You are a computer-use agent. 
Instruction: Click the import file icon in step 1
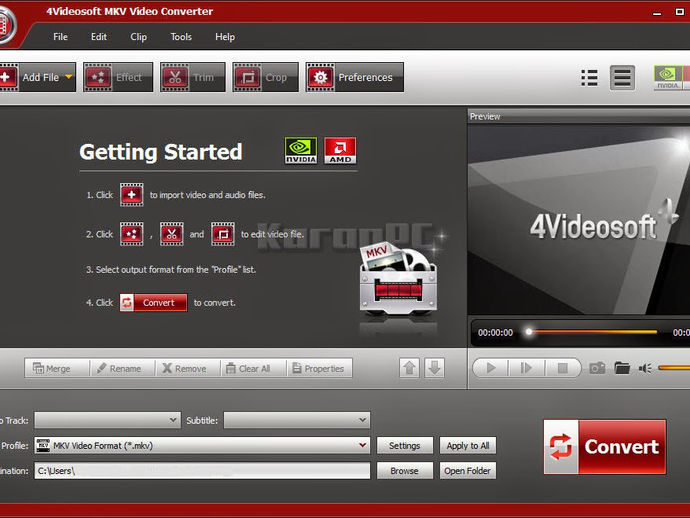click(132, 195)
